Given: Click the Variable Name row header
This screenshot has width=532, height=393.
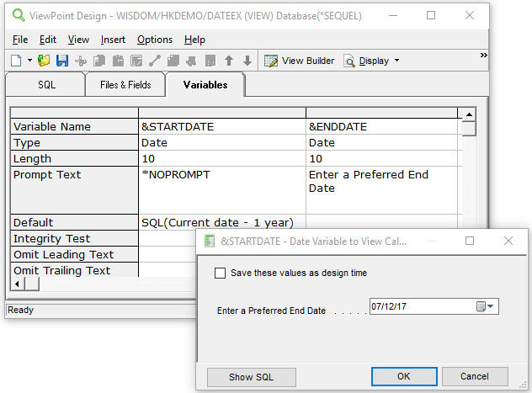Looking at the screenshot, I should coord(74,126).
